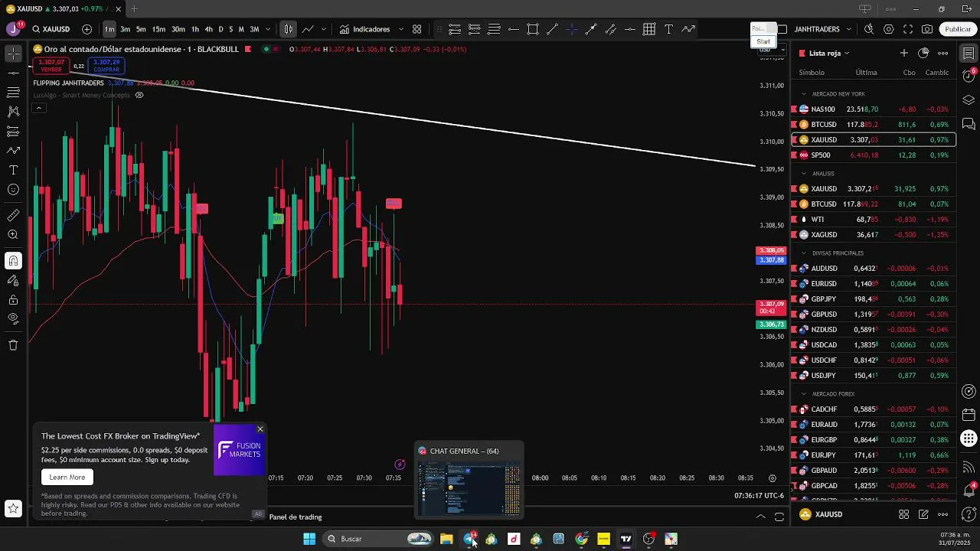Collapse the indicator legend arrow
Image resolution: width=980 pixels, height=551 pixels.
(38, 108)
